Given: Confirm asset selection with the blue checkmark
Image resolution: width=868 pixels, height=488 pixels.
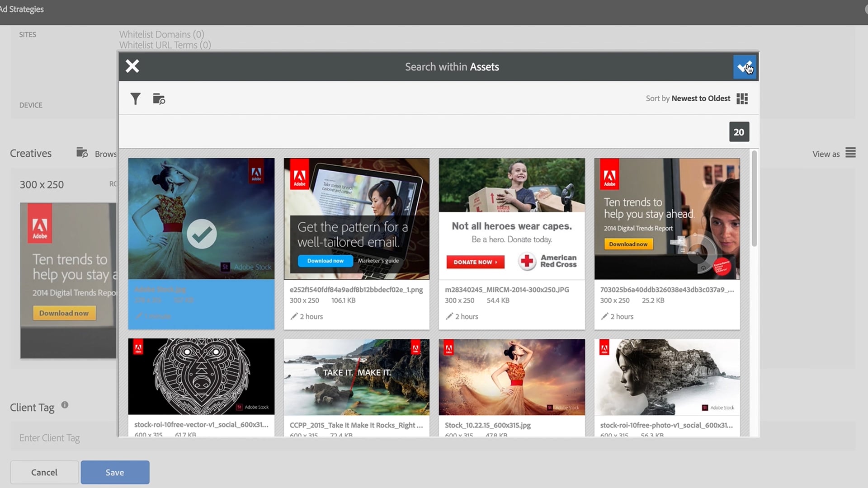Looking at the screenshot, I should (745, 67).
